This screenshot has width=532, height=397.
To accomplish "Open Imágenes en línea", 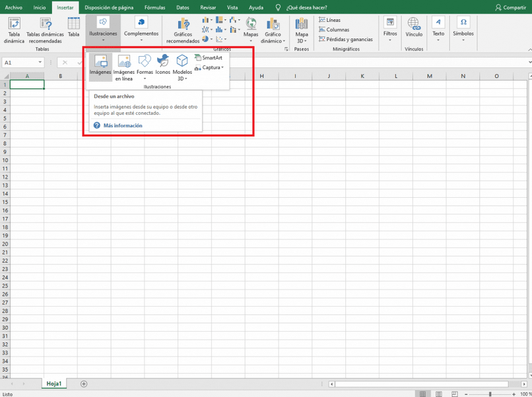I will click(124, 68).
